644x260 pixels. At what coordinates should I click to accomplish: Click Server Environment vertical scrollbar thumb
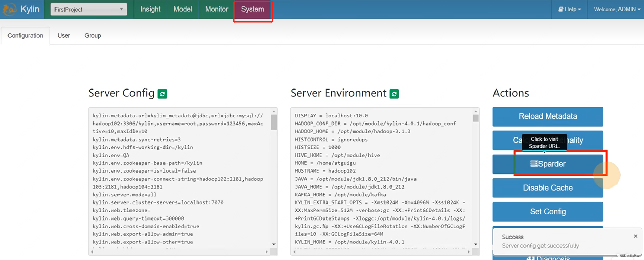(x=476, y=118)
